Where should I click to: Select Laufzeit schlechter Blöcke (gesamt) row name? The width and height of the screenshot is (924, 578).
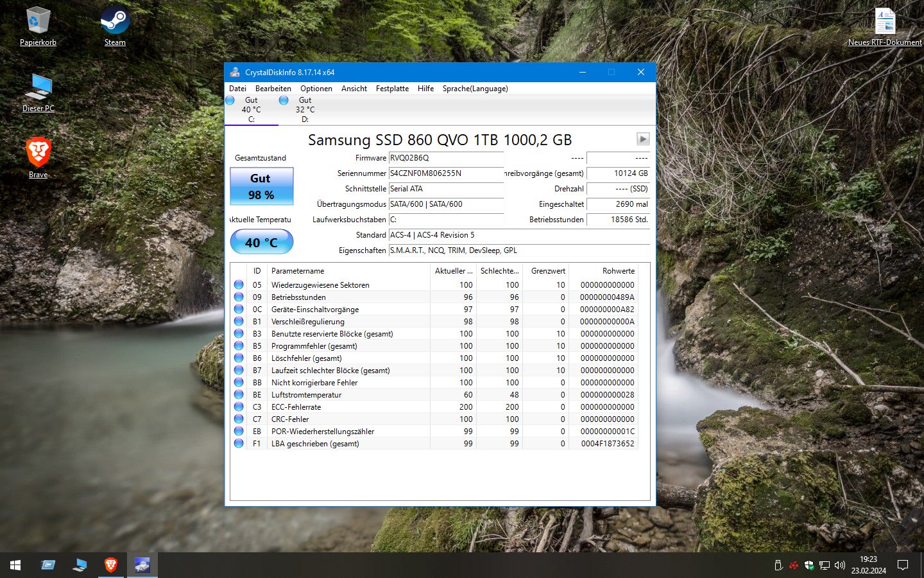click(330, 371)
